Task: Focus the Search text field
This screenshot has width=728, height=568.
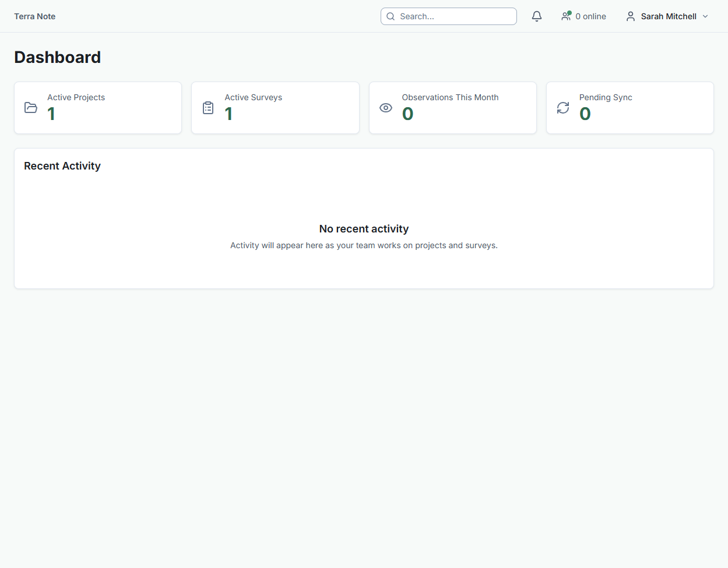Action: point(455,16)
